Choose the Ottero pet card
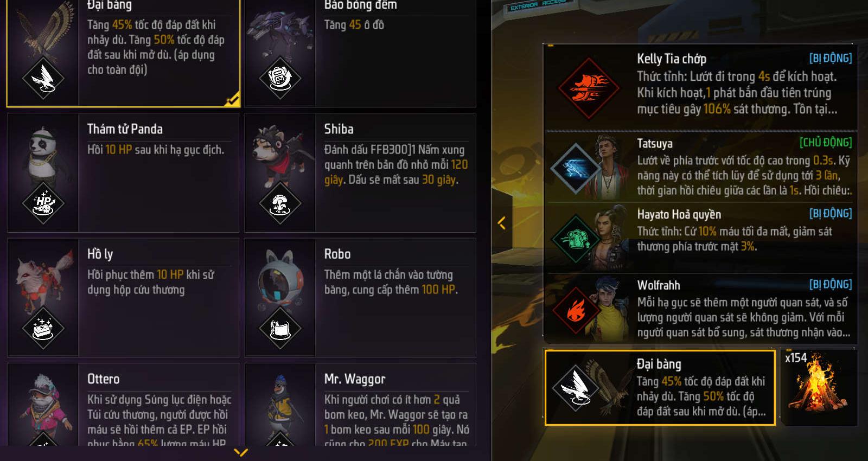 (123, 404)
